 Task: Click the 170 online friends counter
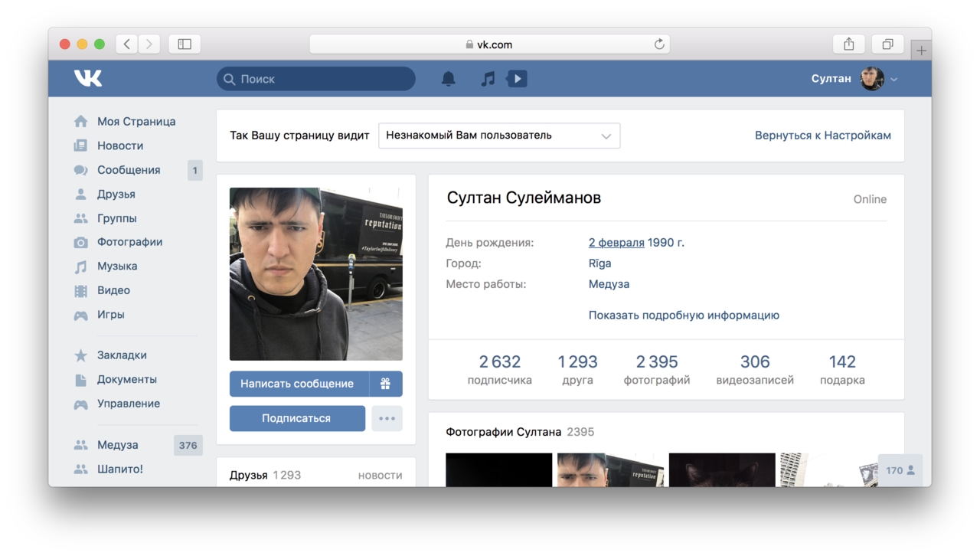click(900, 470)
